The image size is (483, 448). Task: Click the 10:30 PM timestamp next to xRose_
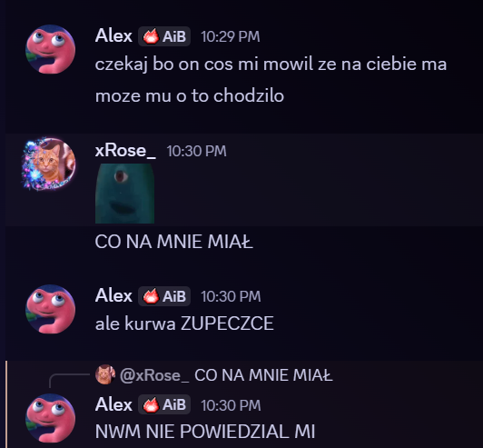coord(196,151)
